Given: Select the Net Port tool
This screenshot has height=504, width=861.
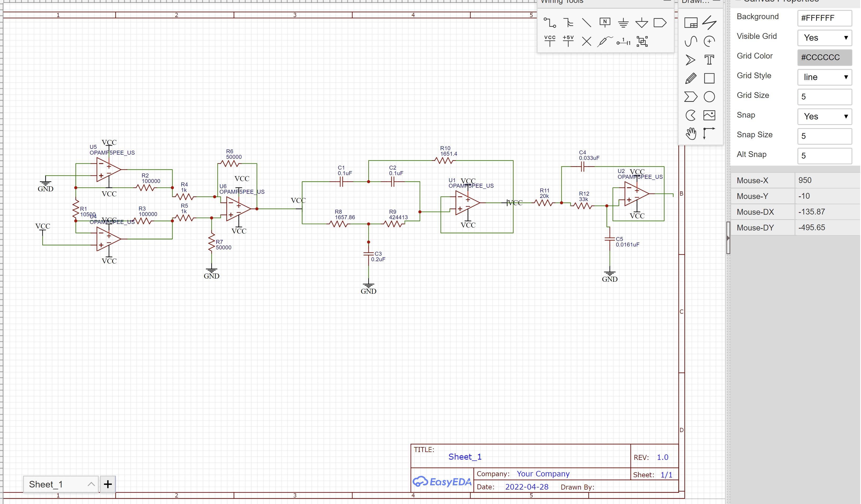Looking at the screenshot, I should 660,23.
